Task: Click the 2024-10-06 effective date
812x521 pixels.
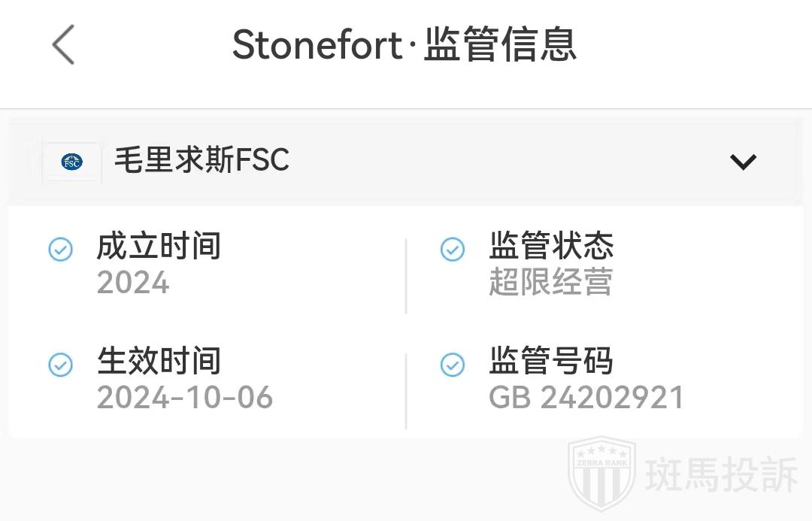Action: 185,398
